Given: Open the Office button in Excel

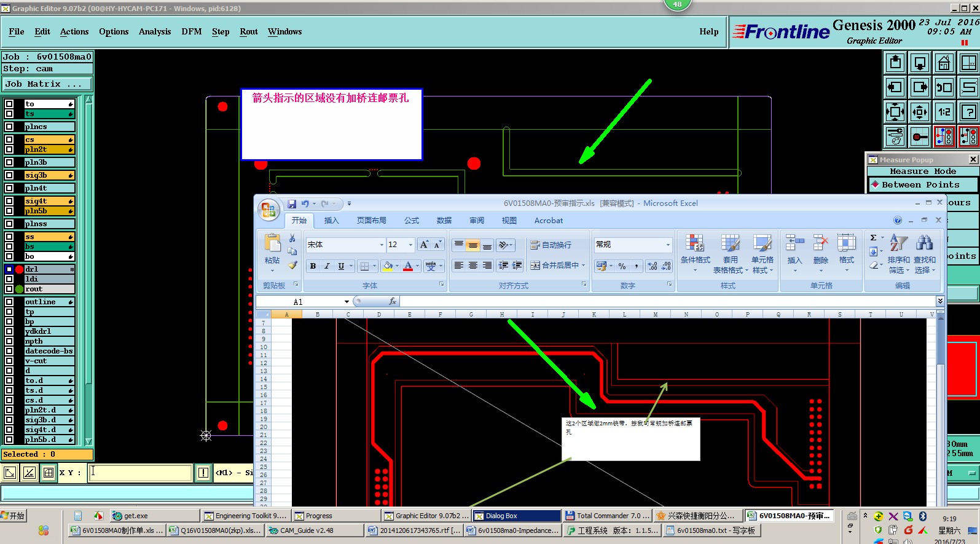Looking at the screenshot, I should tap(269, 211).
